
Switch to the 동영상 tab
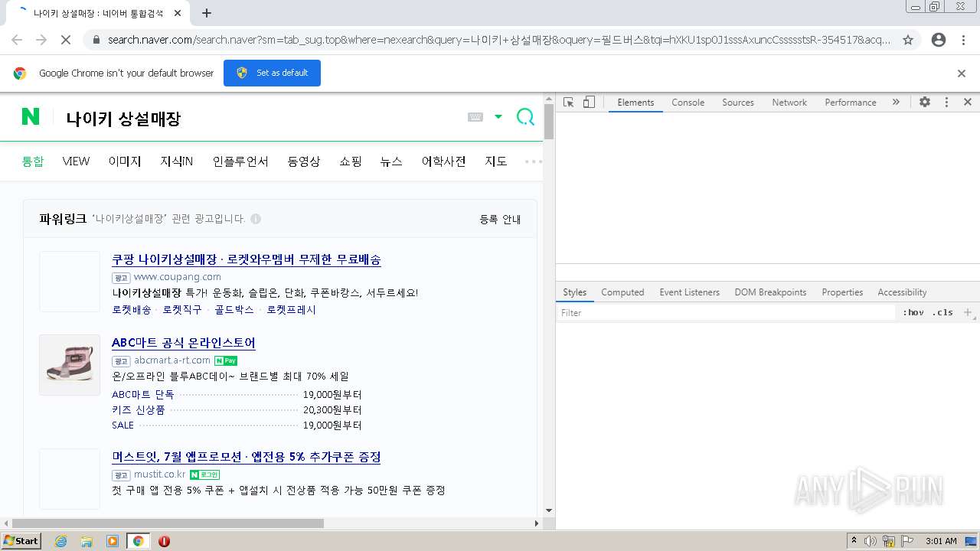pos(304,161)
